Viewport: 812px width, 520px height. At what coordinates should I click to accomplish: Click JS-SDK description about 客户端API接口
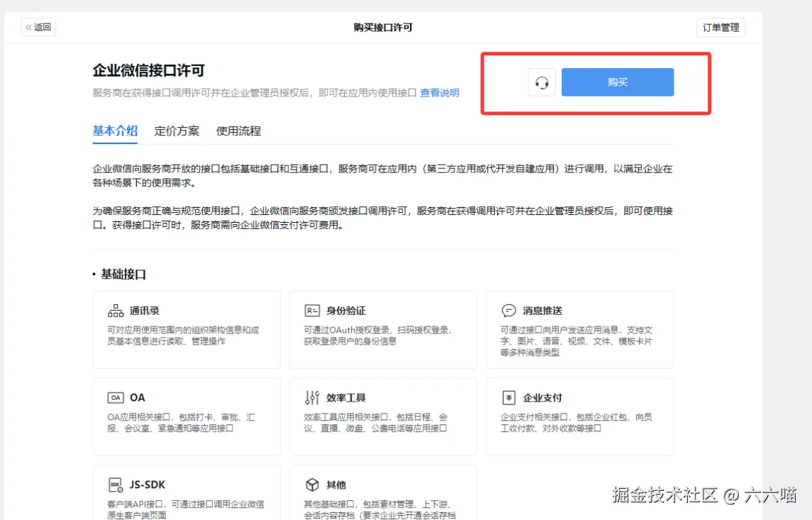point(185,509)
